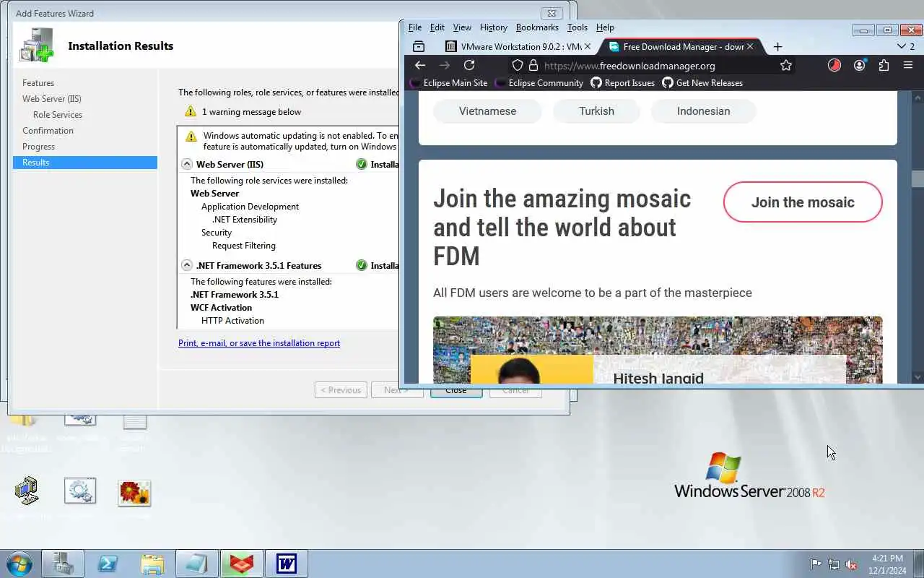Open the list all tabs dropdown
924x578 pixels.
(905, 46)
